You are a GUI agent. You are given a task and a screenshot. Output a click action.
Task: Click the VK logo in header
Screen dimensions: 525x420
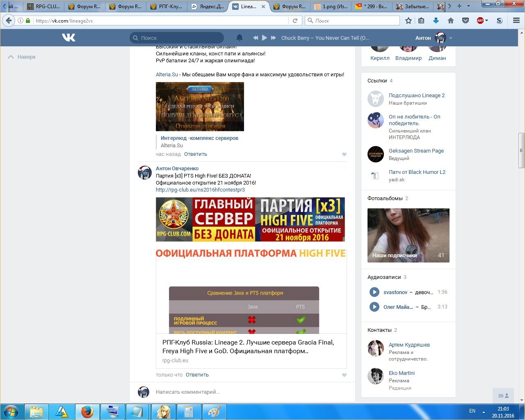click(68, 38)
